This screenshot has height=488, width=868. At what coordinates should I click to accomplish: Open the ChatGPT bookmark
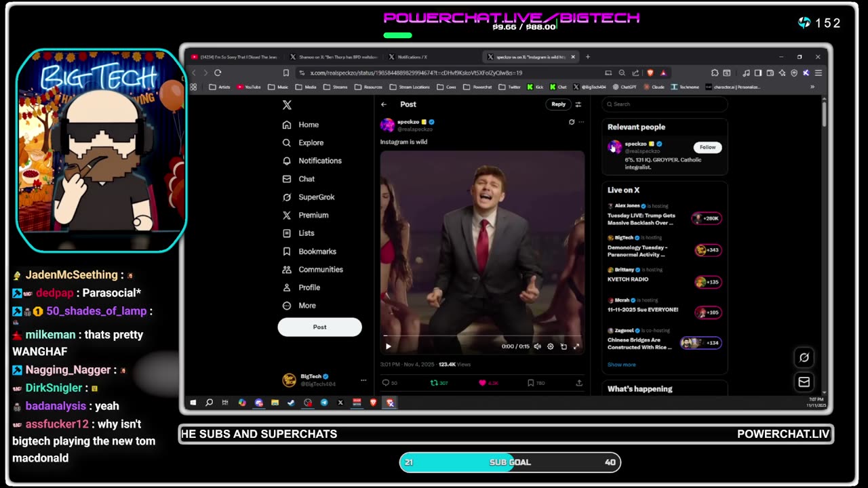[x=625, y=87]
